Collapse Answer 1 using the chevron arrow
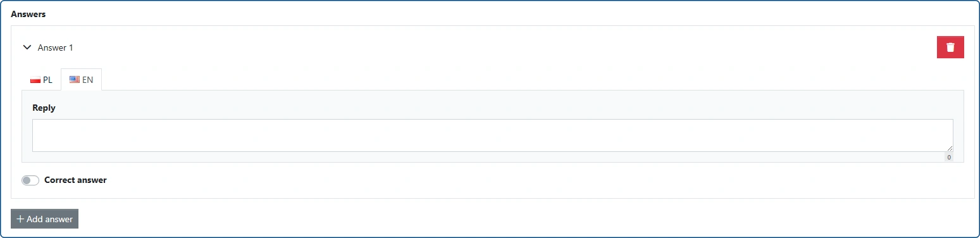980x238 pixels. 27,47
